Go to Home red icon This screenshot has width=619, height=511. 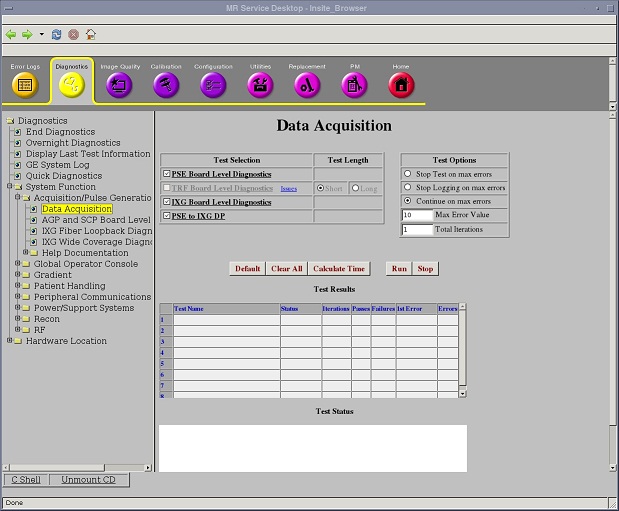click(x=401, y=85)
